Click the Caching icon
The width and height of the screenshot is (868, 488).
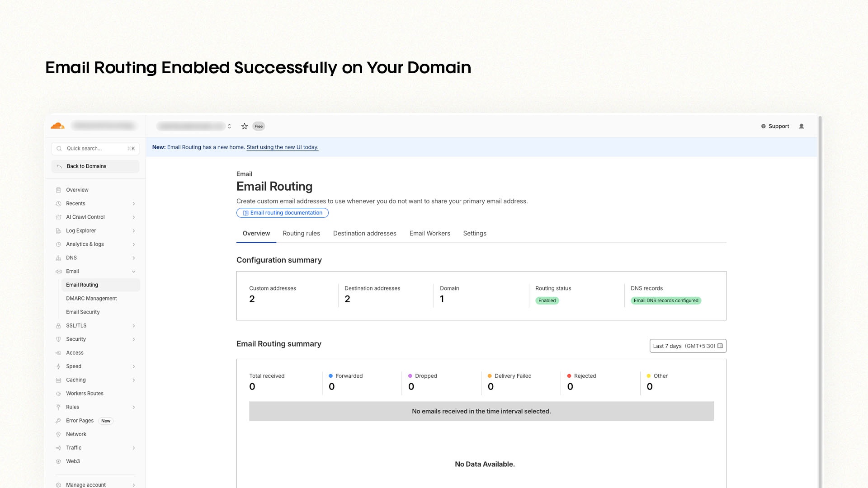[59, 380]
